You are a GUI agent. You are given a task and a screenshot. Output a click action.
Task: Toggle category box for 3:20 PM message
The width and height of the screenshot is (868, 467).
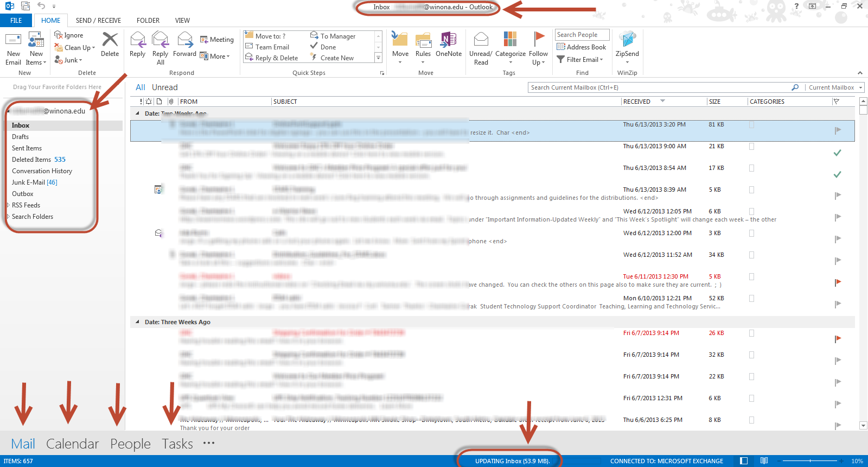[x=751, y=125]
